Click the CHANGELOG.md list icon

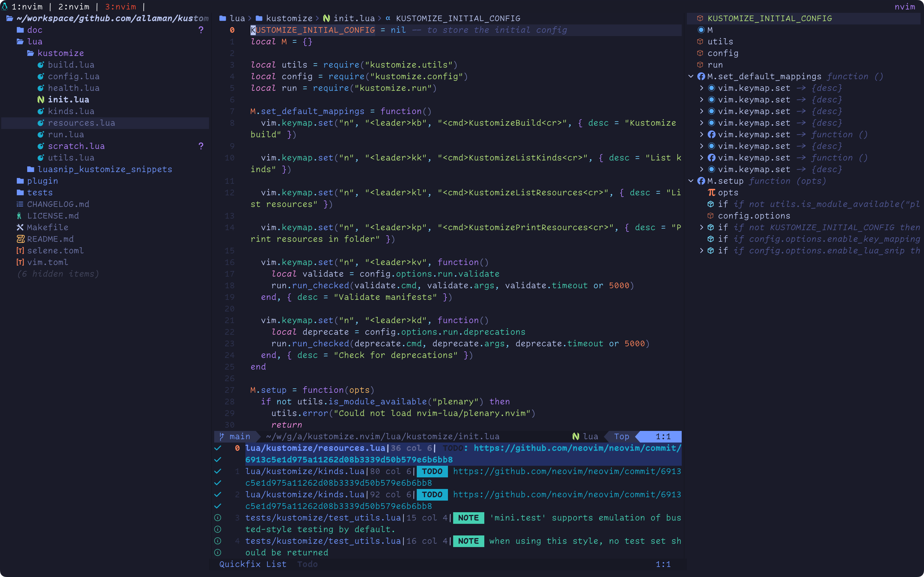(x=20, y=204)
